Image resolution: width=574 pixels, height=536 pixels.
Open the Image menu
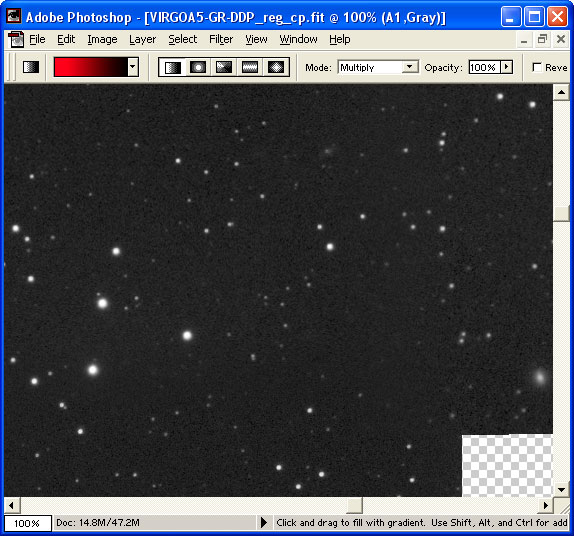[x=102, y=39]
